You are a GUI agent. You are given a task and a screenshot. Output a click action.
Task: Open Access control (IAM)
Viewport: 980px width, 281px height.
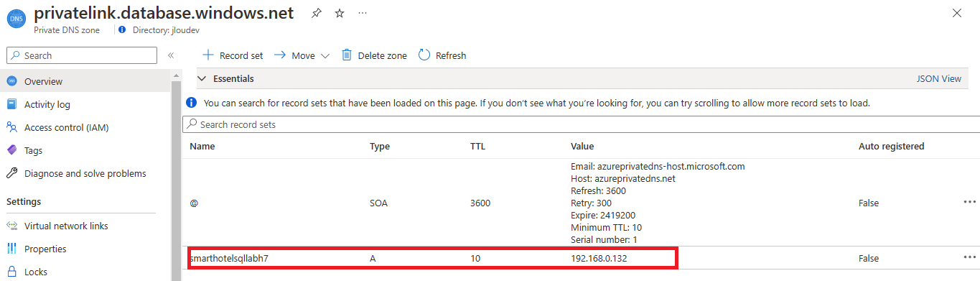67,127
